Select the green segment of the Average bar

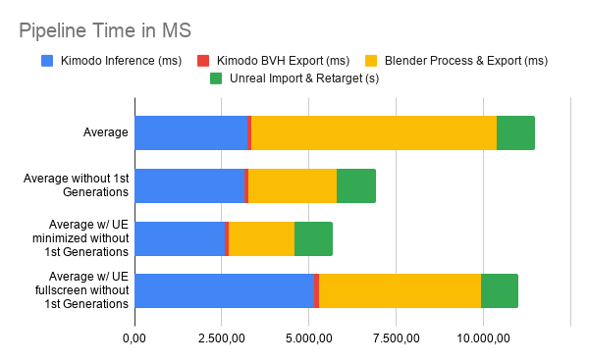pyautogui.click(x=515, y=132)
